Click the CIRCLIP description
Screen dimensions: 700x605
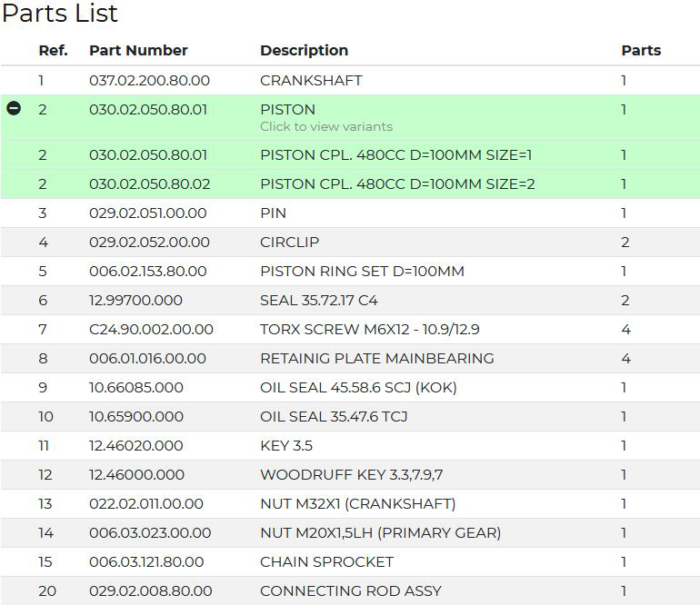(290, 242)
